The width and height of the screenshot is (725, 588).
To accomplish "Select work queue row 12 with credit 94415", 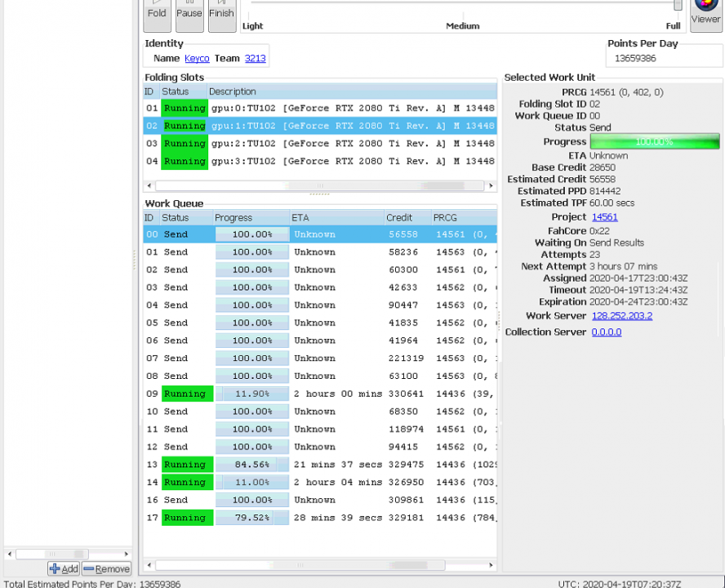I will pos(320,447).
